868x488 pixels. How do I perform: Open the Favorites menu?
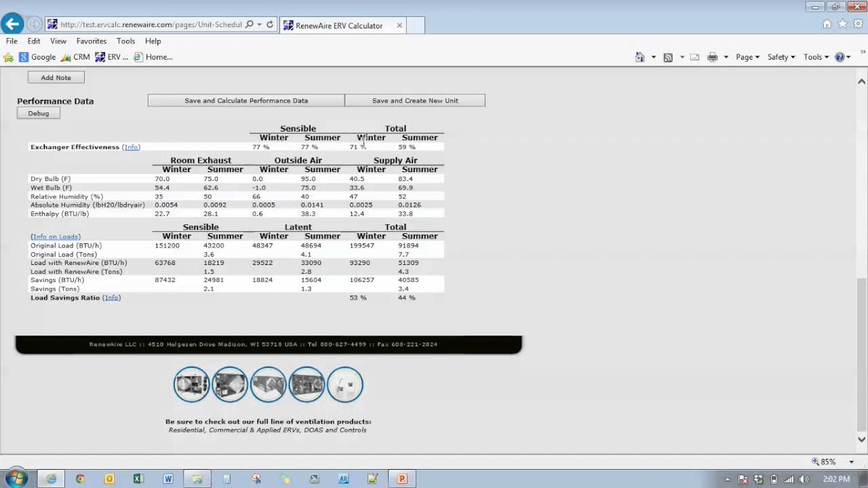point(92,41)
